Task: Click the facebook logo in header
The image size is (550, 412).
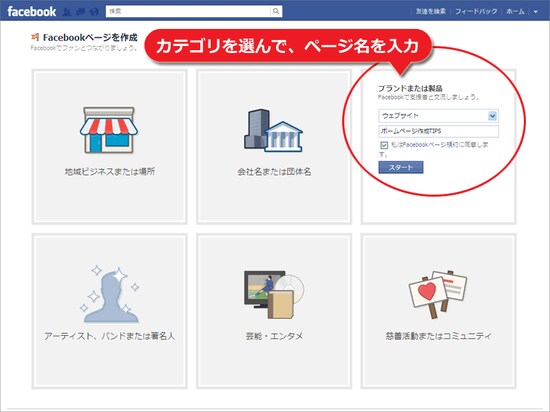Action: (32, 12)
